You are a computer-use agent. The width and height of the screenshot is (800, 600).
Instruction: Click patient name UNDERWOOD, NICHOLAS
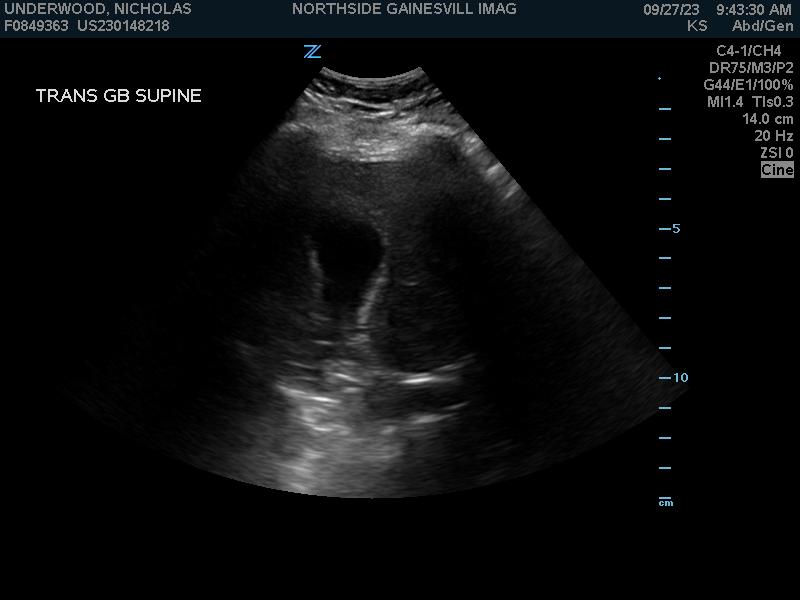[x=98, y=9]
